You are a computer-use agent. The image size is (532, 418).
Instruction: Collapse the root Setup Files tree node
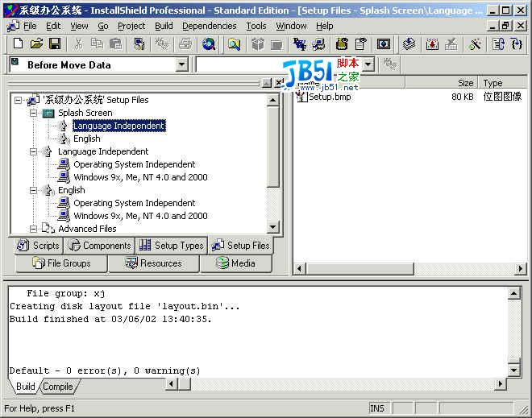18,100
